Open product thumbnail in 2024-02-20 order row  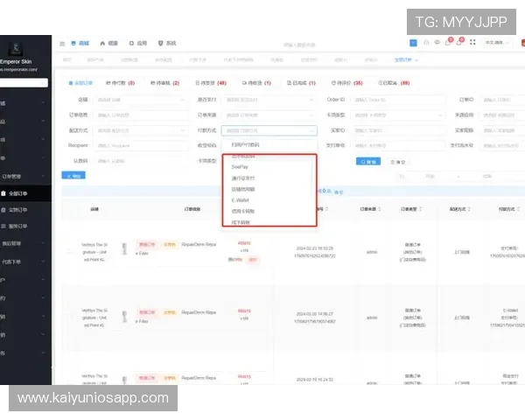[x=124, y=317]
